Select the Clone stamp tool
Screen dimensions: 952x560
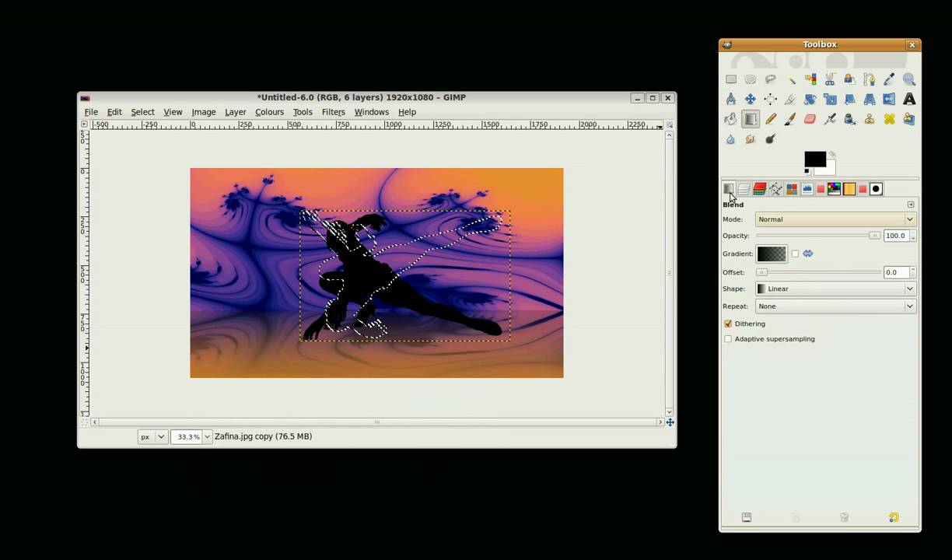pos(870,119)
